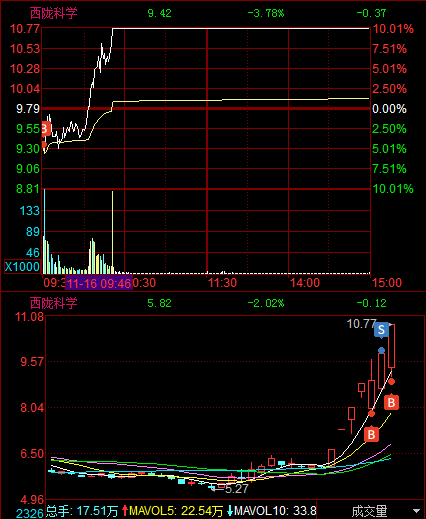Click the 11.08 daily chart axis label
The image size is (426, 519).
(x=29, y=316)
